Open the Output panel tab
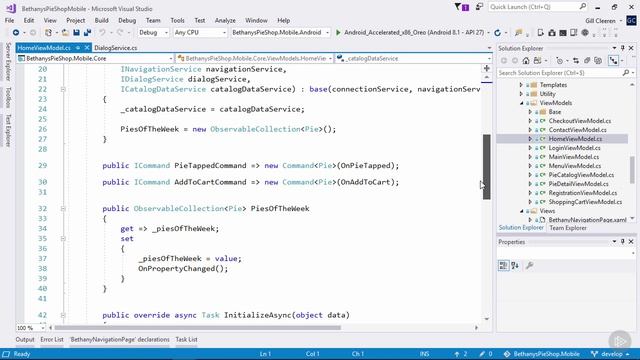 click(25, 340)
